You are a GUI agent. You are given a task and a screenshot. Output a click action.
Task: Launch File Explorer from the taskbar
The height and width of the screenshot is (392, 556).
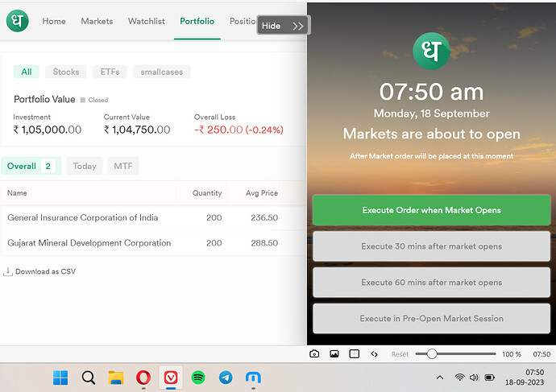tap(116, 378)
